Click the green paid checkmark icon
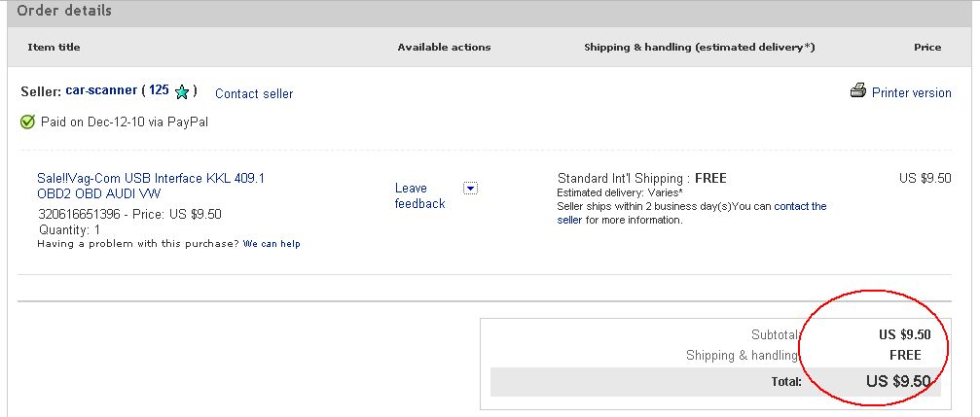The image size is (980, 417). click(27, 122)
